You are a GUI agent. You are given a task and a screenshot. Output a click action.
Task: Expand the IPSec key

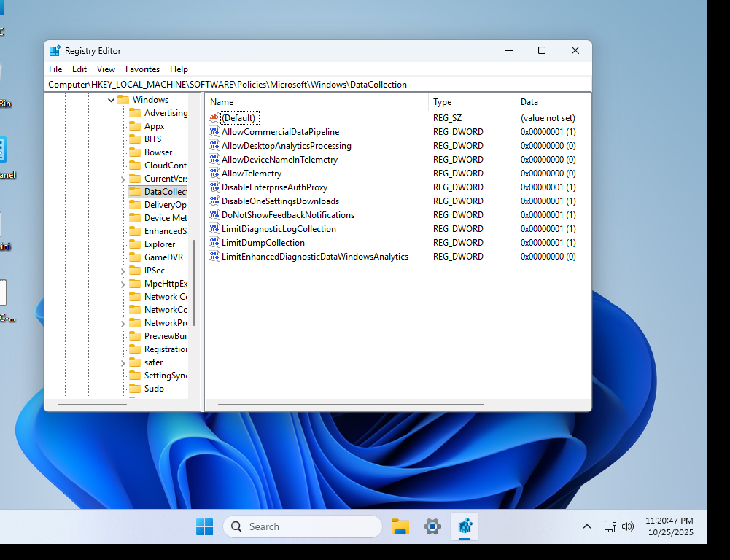point(123,271)
